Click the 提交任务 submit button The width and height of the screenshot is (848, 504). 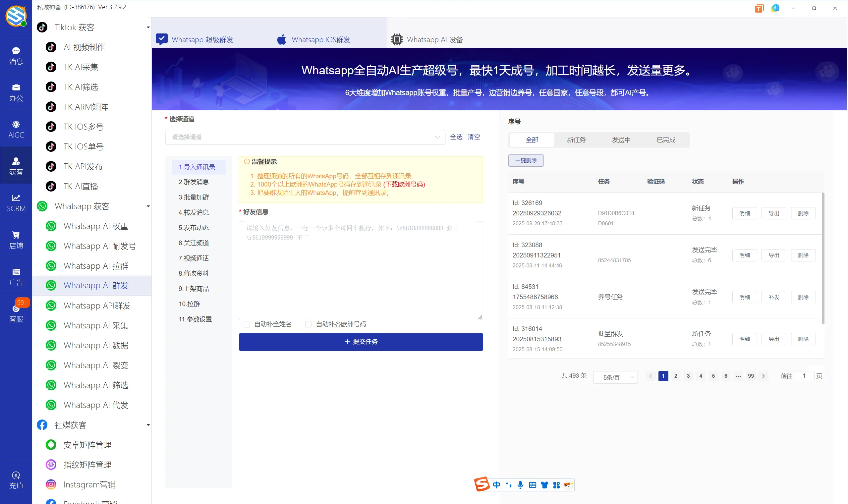[x=361, y=342]
